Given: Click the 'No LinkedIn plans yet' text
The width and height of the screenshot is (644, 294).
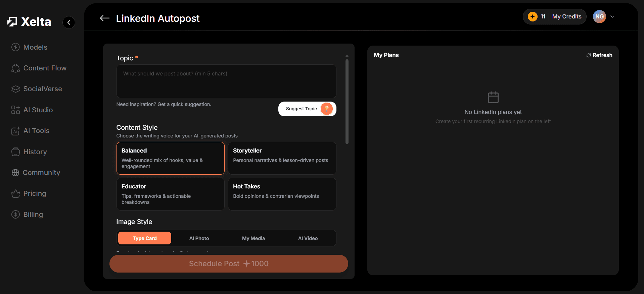Looking at the screenshot, I should click(493, 112).
